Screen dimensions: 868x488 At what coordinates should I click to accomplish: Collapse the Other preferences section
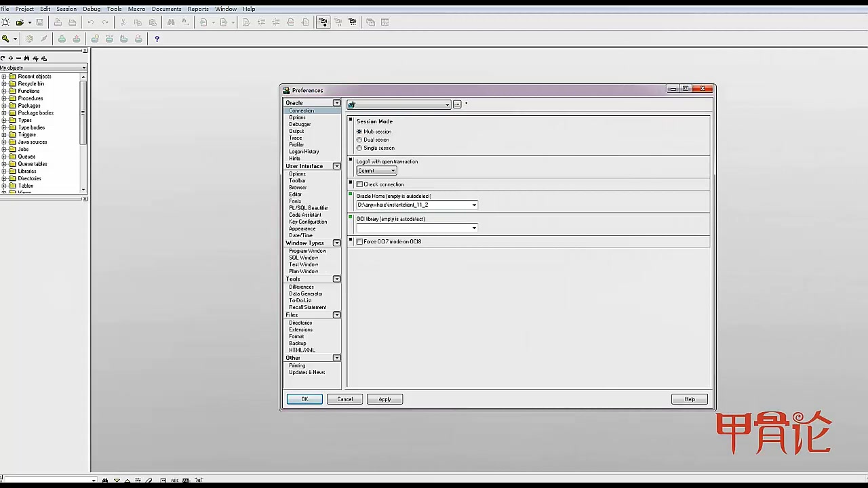[336, 358]
